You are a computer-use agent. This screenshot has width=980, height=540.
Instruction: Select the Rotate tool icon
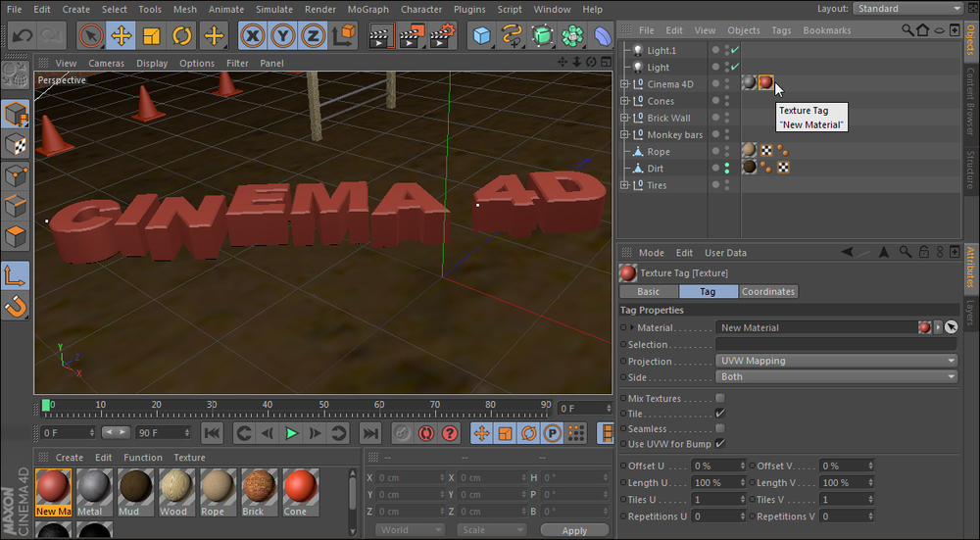coord(182,36)
